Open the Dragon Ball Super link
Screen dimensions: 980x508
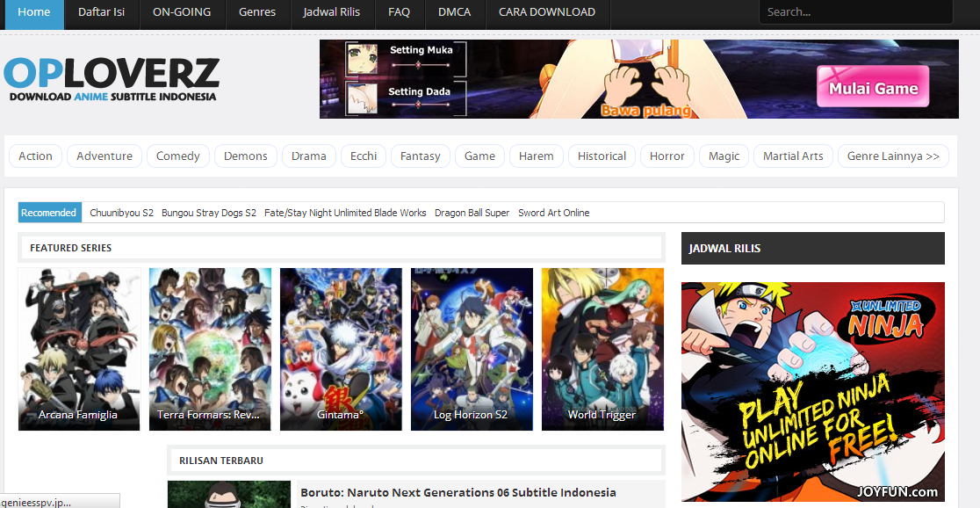click(x=472, y=213)
